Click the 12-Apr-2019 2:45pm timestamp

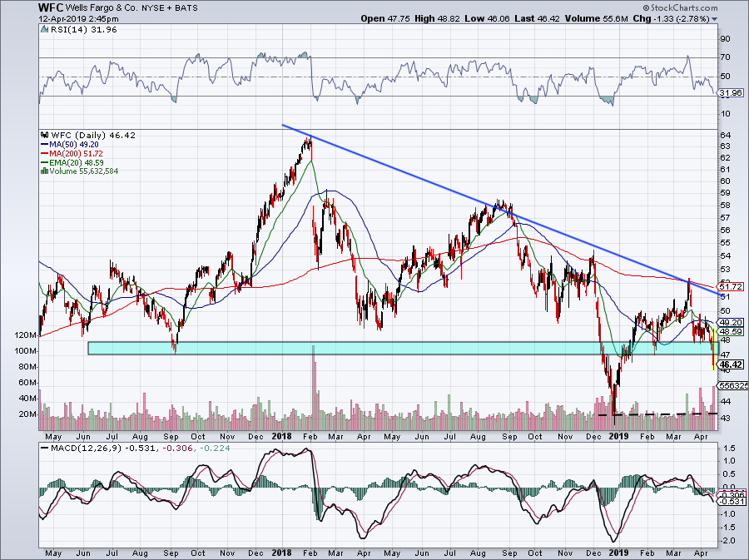(79, 19)
